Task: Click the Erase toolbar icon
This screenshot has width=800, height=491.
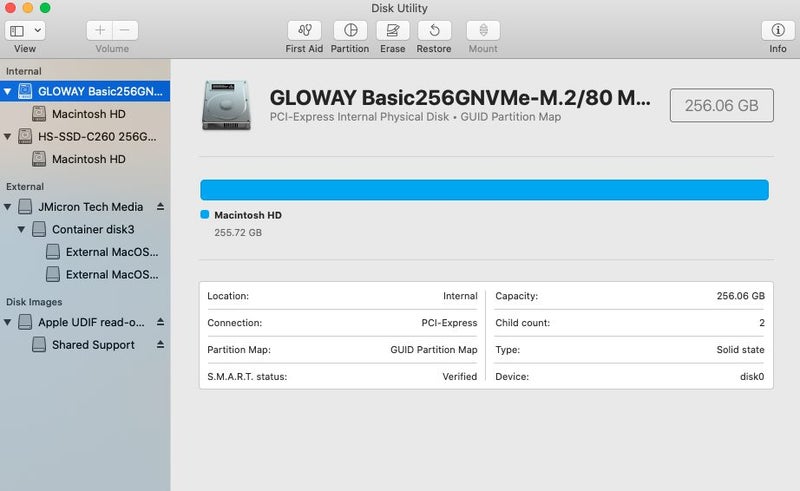Action: 393,31
